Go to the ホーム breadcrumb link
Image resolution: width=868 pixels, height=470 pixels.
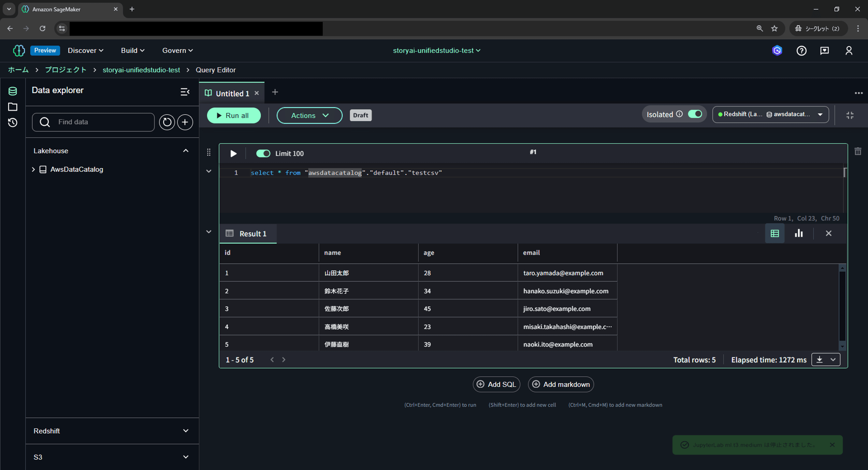click(x=18, y=70)
